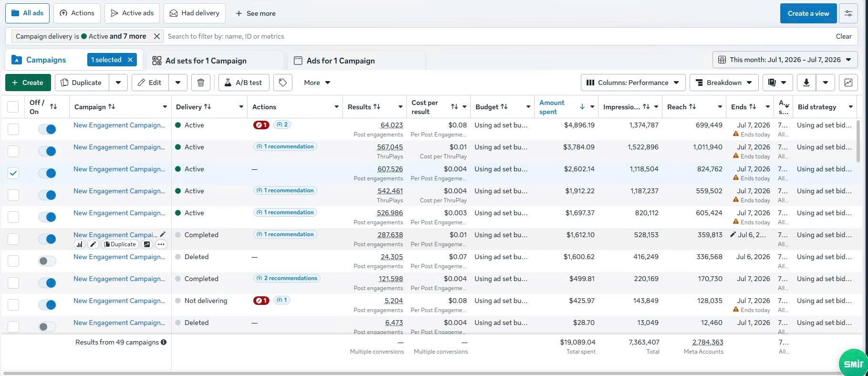Delete selected campaign with the trash icon
The image size is (868, 376).
pos(201,83)
